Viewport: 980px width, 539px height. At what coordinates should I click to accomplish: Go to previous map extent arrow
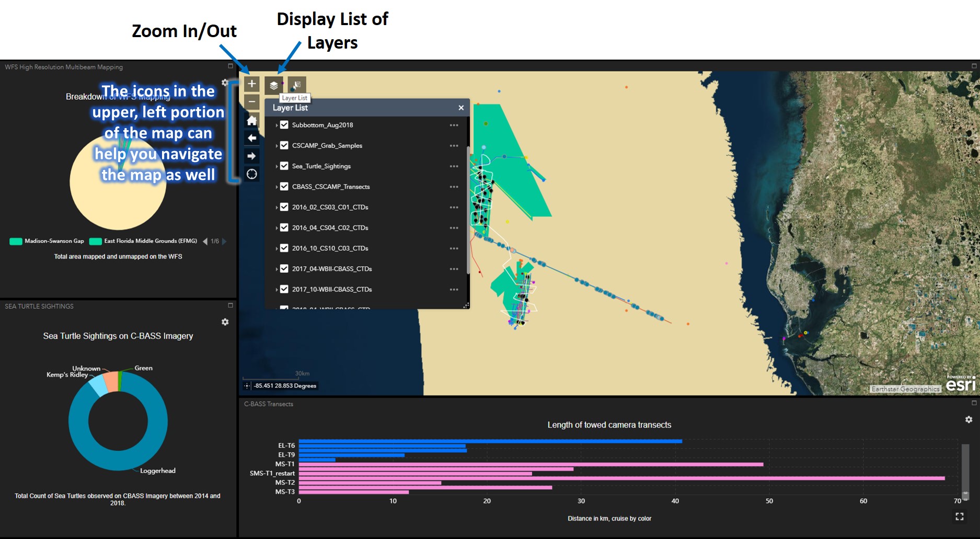(251, 138)
